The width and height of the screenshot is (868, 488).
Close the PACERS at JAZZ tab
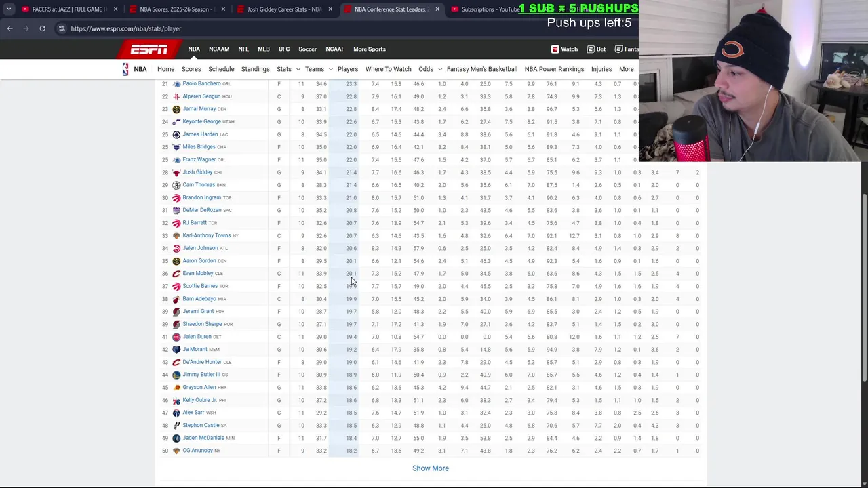(115, 9)
